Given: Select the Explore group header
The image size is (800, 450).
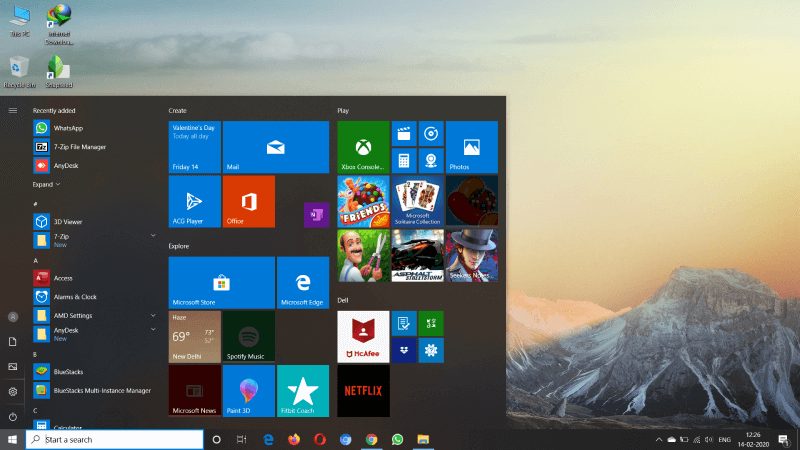Looking at the screenshot, I should pos(179,246).
